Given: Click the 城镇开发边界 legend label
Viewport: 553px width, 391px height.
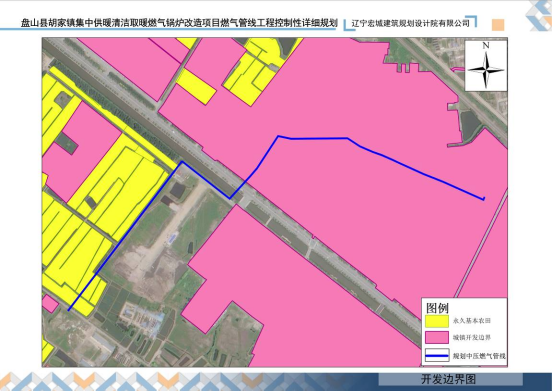Looking at the screenshot, I should (472, 338).
